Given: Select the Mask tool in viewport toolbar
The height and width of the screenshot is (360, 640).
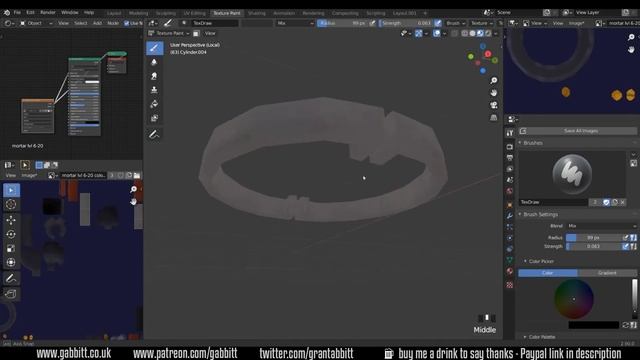Looking at the screenshot, I should click(154, 118).
